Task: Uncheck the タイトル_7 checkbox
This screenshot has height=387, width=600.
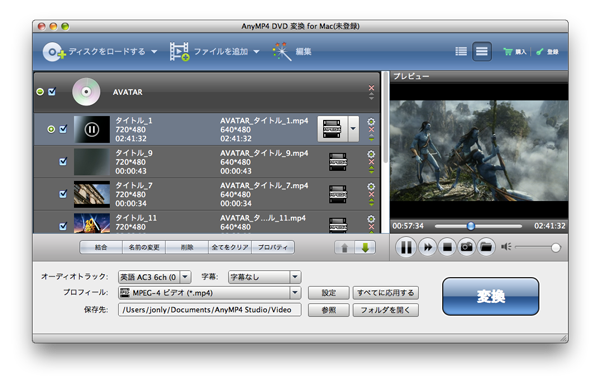Action: 63,194
